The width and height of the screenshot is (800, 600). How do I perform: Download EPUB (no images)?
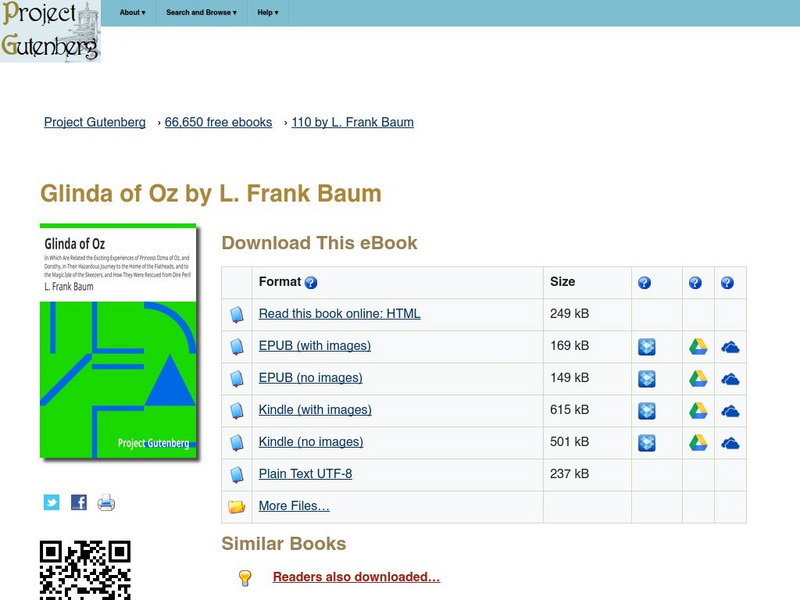[x=311, y=378]
